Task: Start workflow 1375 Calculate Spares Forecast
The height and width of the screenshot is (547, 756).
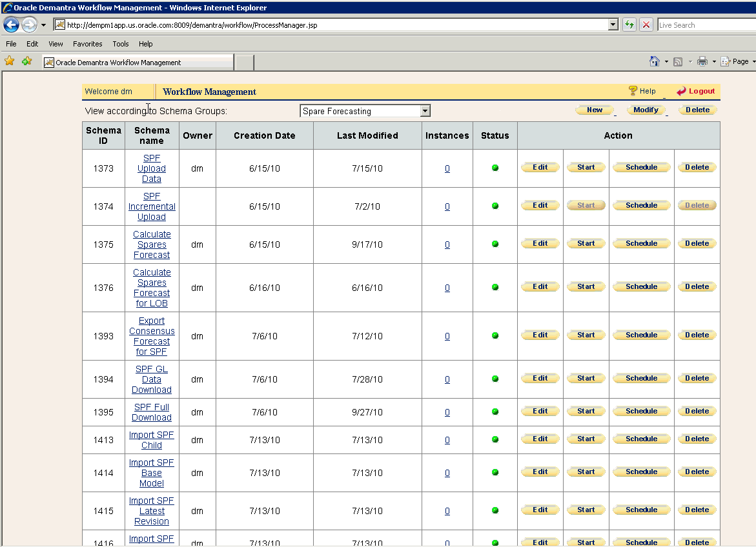Action: coord(586,243)
